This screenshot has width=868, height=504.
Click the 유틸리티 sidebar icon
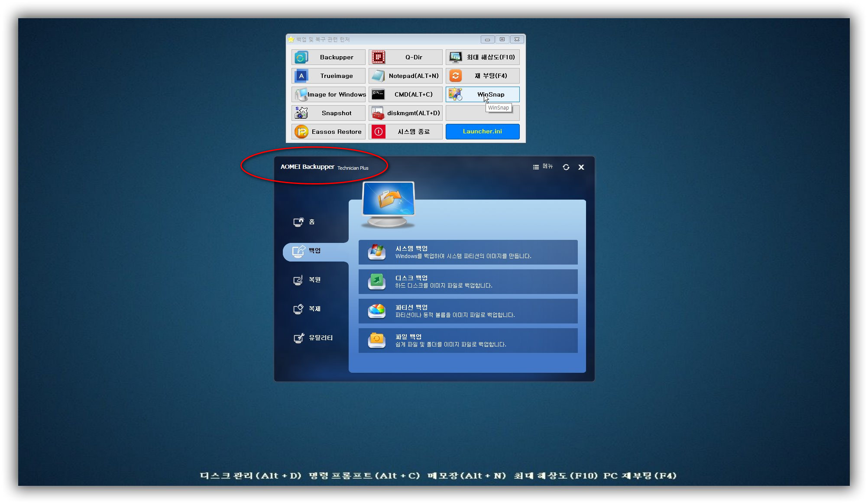pyautogui.click(x=298, y=338)
